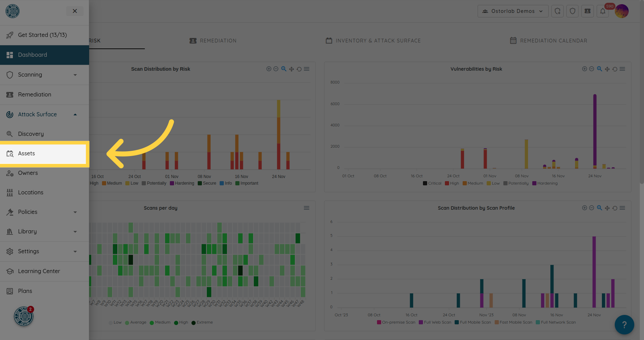Open the chatbot avatar with badge
The image size is (644, 340).
coord(23,316)
